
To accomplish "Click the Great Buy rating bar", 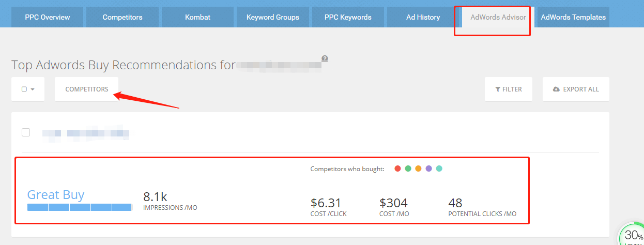I will click(x=80, y=207).
